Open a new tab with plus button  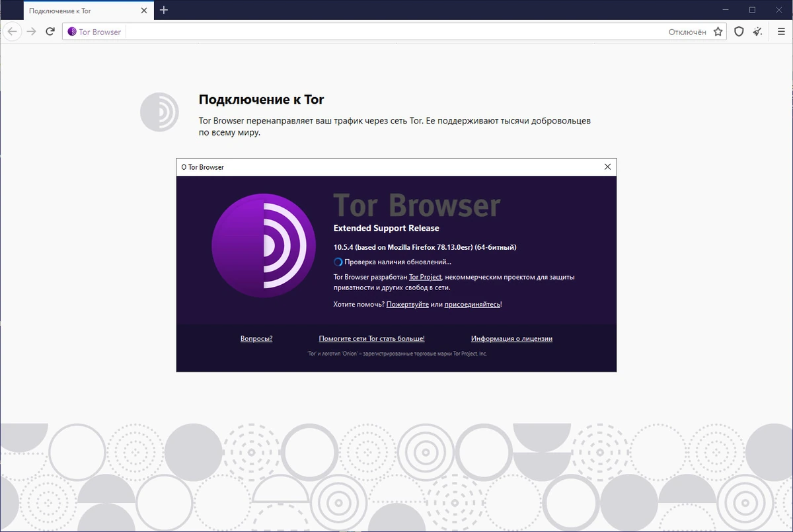(164, 10)
